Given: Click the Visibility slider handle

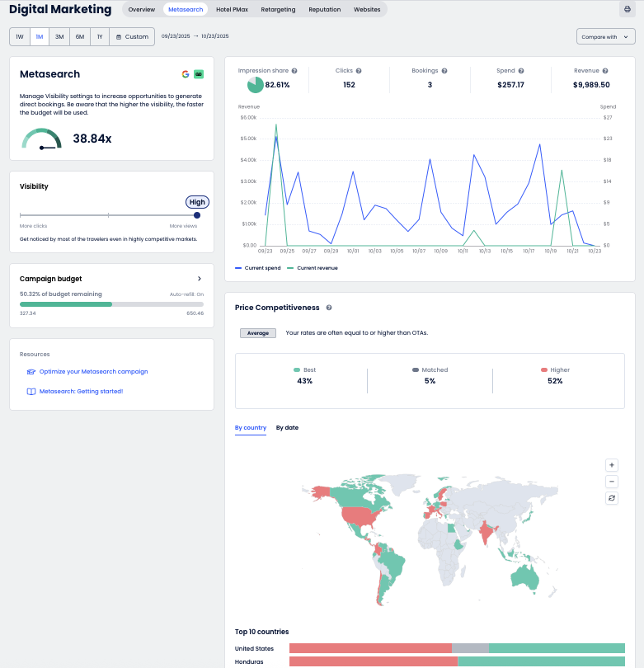Looking at the screenshot, I should point(196,215).
